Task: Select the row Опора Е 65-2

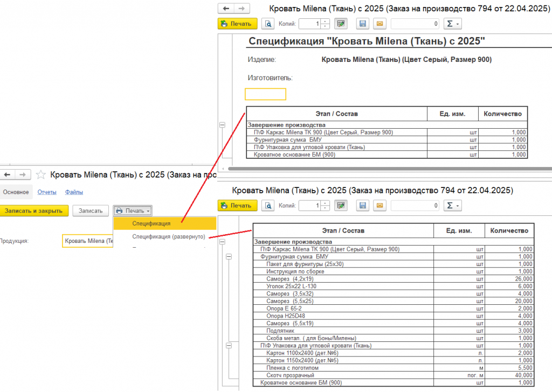Action: [x=393, y=309]
